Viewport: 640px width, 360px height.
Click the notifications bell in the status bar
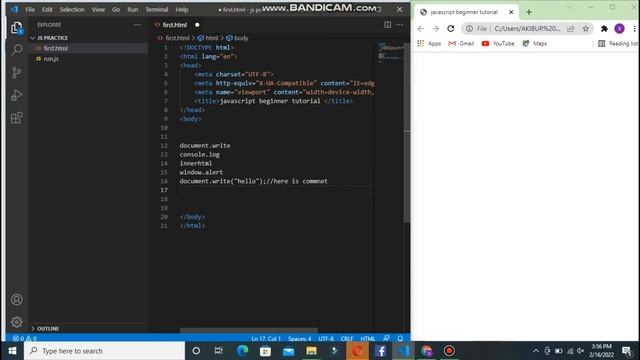400,338
